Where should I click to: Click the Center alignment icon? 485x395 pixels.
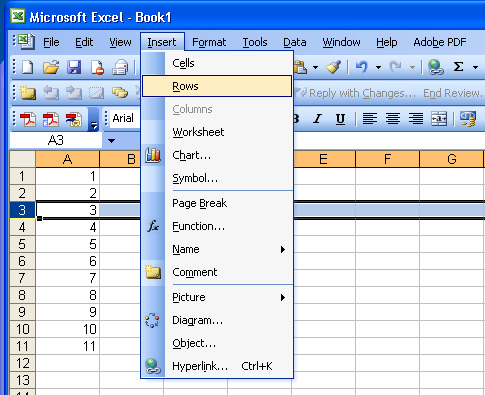point(393,118)
